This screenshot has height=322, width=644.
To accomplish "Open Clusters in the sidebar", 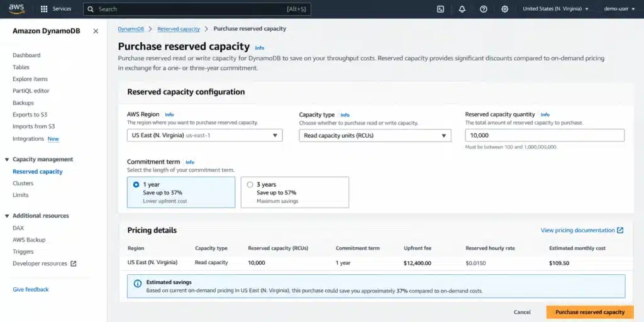I will [23, 184].
